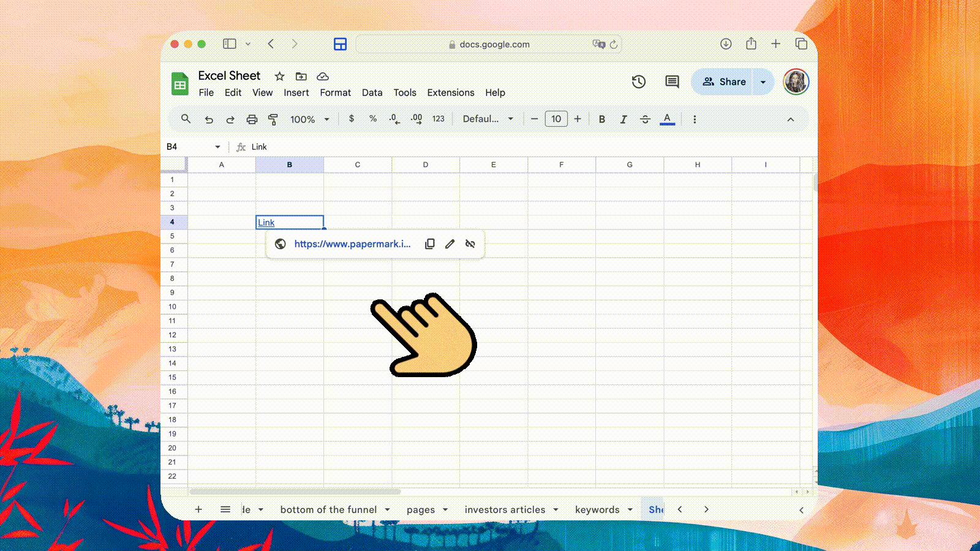Click the Undo icon
This screenshot has width=980, height=551.
coord(209,119)
